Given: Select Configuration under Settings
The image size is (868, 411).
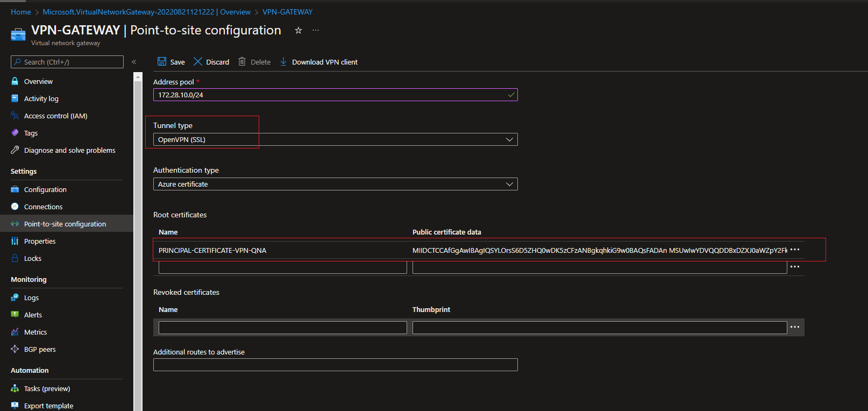Looking at the screenshot, I should (45, 189).
